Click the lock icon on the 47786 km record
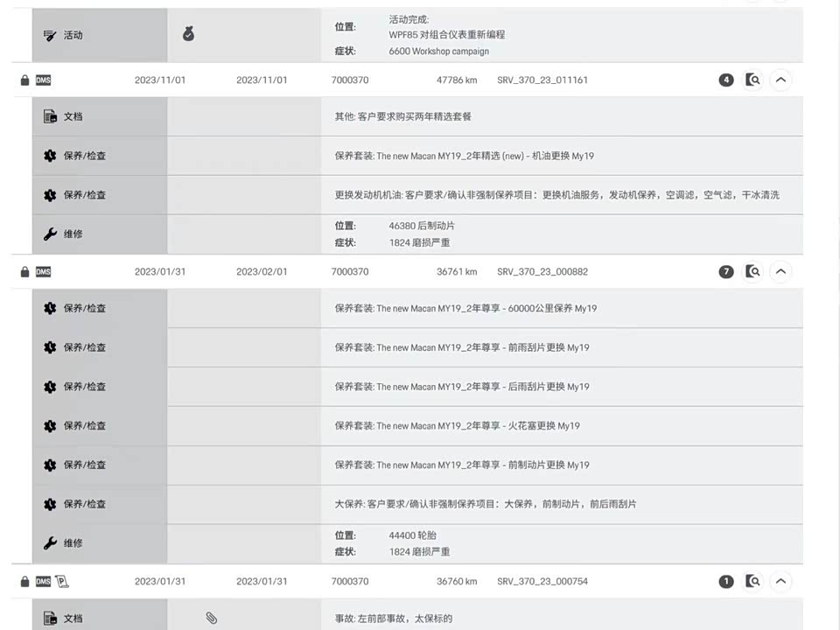The image size is (840, 630). coord(24,80)
